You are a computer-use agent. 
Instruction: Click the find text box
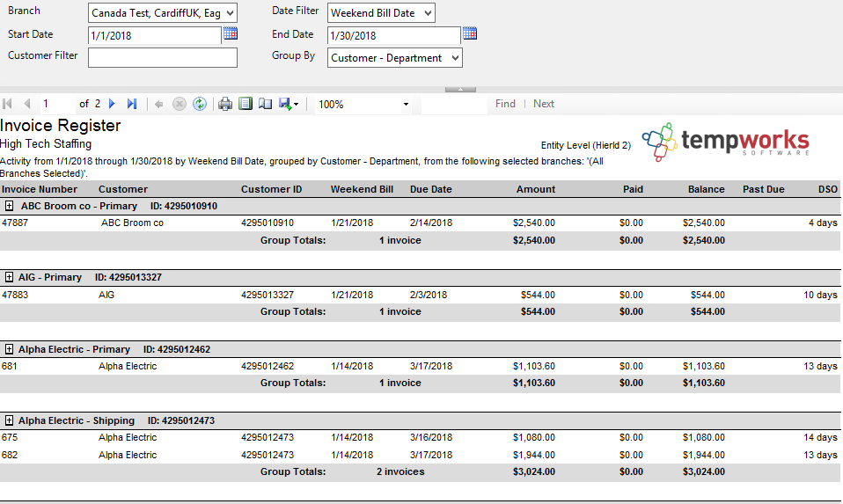pos(454,105)
